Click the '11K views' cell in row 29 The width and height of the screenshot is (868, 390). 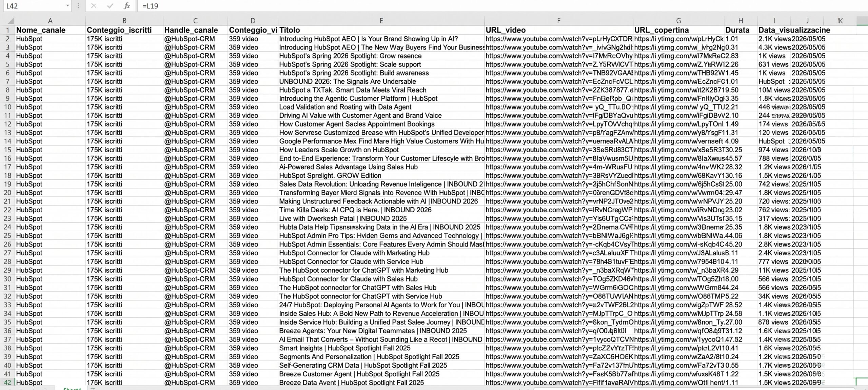coord(774,270)
